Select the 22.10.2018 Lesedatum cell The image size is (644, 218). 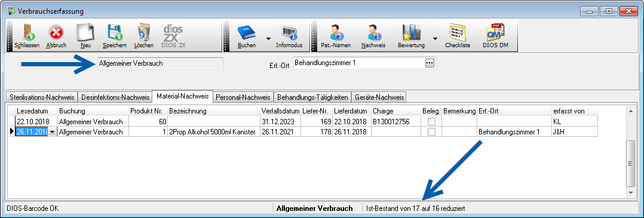tap(36, 121)
